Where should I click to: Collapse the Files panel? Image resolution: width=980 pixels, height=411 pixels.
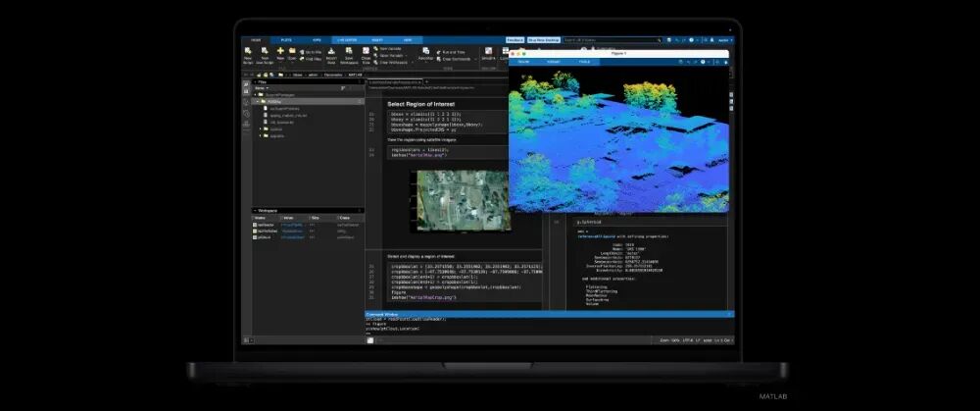pos(257,82)
